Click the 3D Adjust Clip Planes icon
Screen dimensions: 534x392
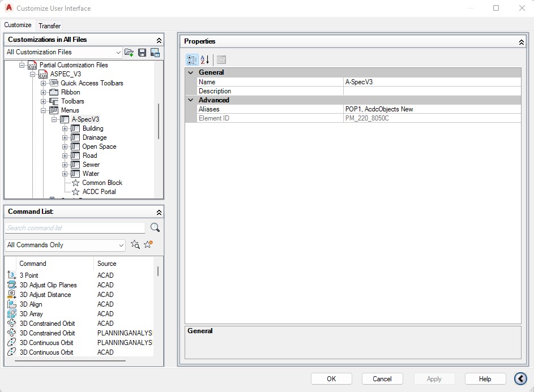pos(11,285)
